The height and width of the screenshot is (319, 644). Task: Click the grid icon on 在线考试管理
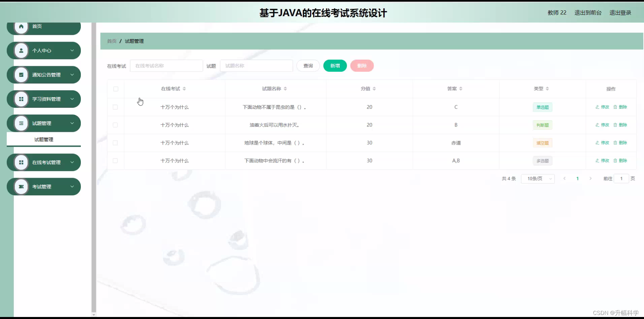click(21, 162)
